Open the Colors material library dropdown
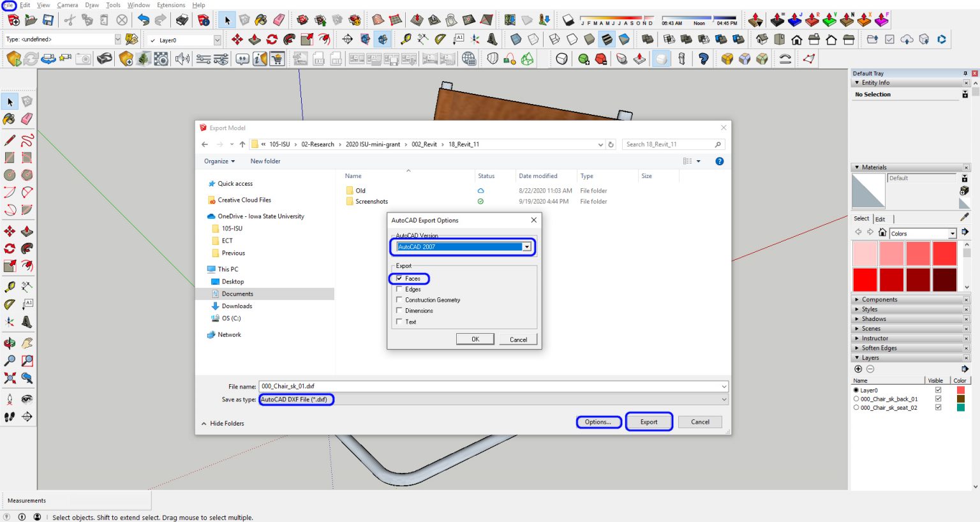The width and height of the screenshot is (980, 522). (952, 234)
